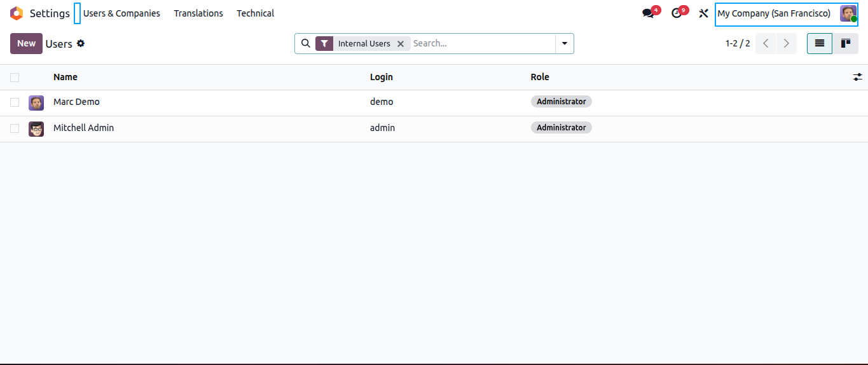This screenshot has height=365, width=868.
Task: Open the activities clock icon
Action: click(x=676, y=13)
